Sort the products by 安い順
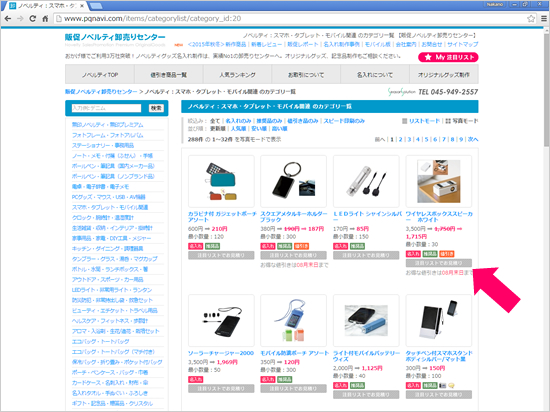This screenshot has width=550, height=412. pos(259,129)
